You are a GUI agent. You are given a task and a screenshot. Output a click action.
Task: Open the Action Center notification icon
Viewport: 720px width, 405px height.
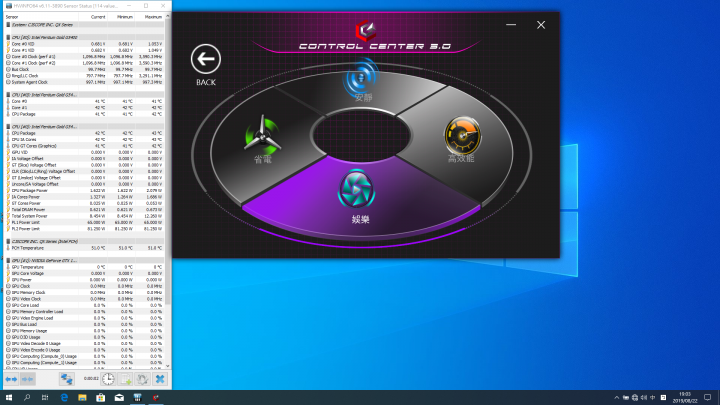point(708,398)
